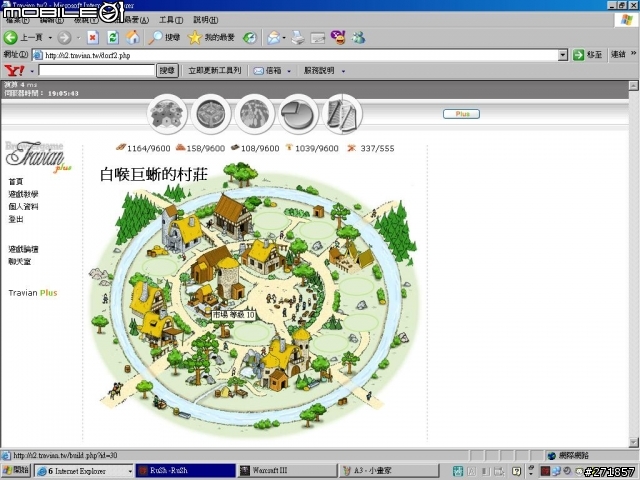This screenshot has width=640, height=480.
Task: Expand the Y! logo dropdown arrow
Action: pos(32,71)
